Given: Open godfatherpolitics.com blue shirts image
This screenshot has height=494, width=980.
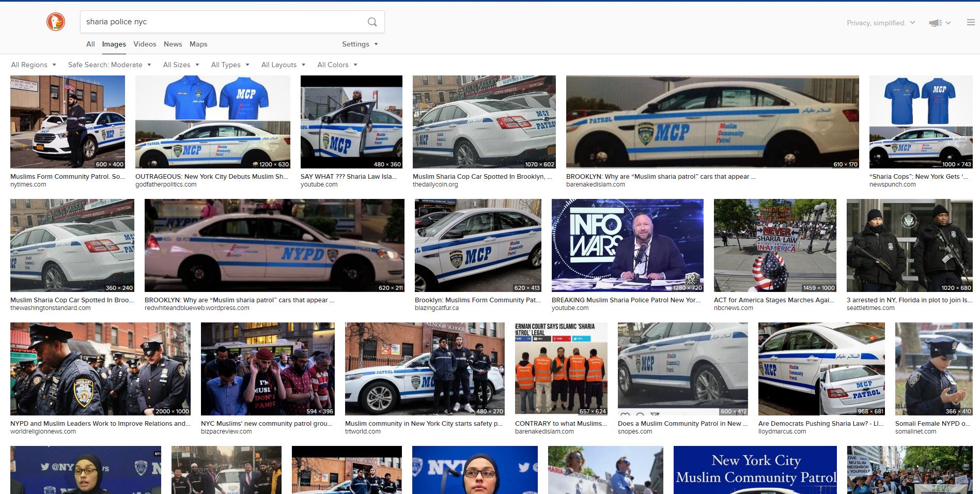Looking at the screenshot, I should click(x=213, y=122).
